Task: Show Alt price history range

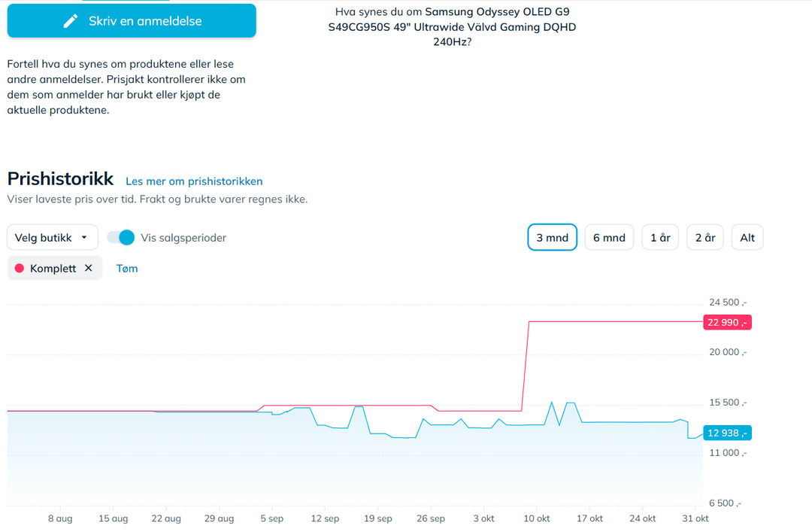Action: 747,238
